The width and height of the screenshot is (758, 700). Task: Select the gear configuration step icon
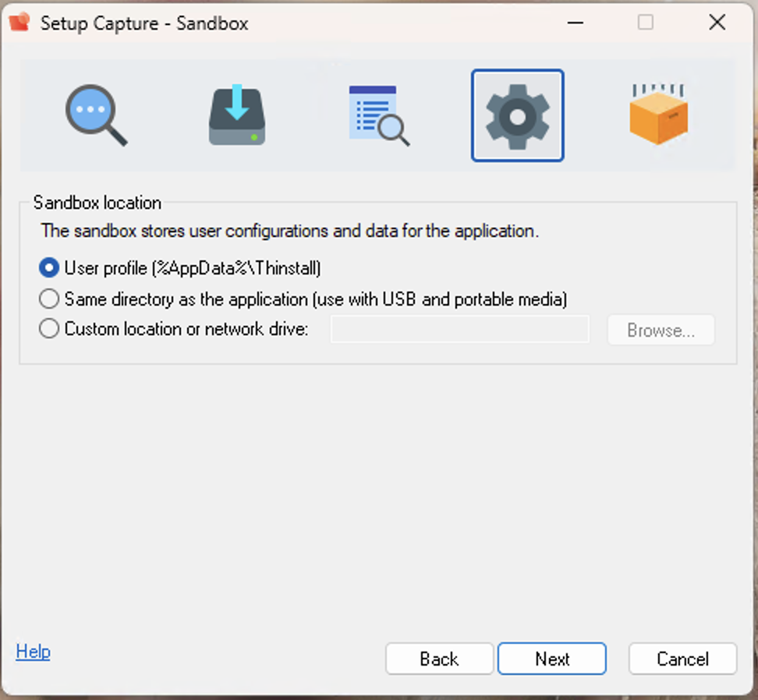point(517,115)
